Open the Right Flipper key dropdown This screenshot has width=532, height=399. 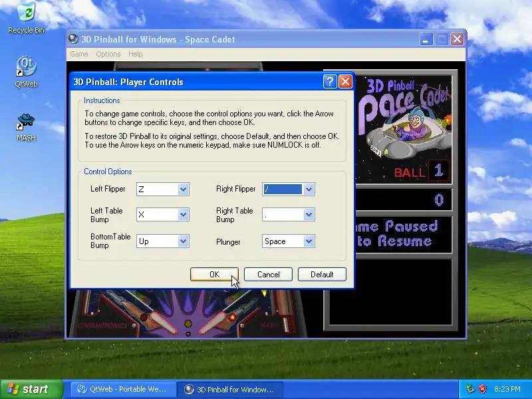pyautogui.click(x=309, y=190)
